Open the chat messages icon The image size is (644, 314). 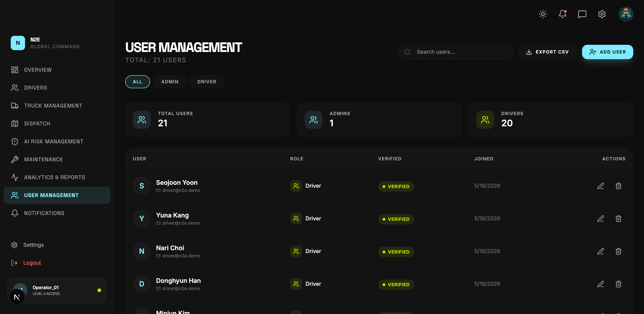[x=582, y=14]
